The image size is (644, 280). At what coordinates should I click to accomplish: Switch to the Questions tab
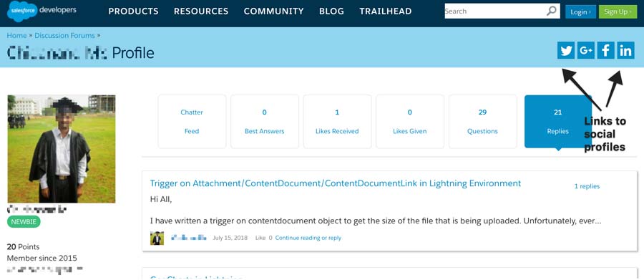(x=482, y=122)
